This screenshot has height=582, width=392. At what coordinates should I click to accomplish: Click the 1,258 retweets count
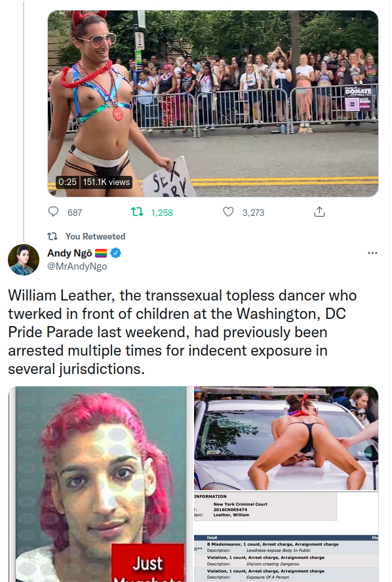coord(162,213)
